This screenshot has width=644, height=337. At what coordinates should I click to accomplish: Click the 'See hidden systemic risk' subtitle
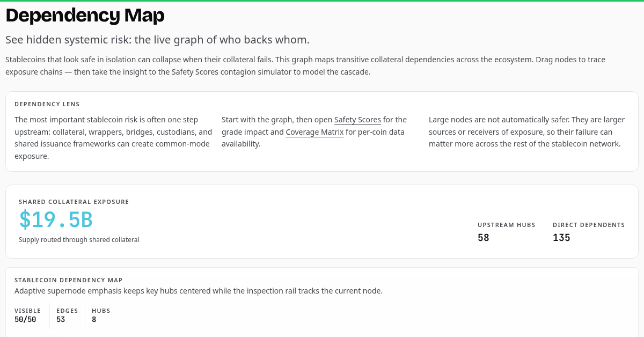tap(158, 40)
